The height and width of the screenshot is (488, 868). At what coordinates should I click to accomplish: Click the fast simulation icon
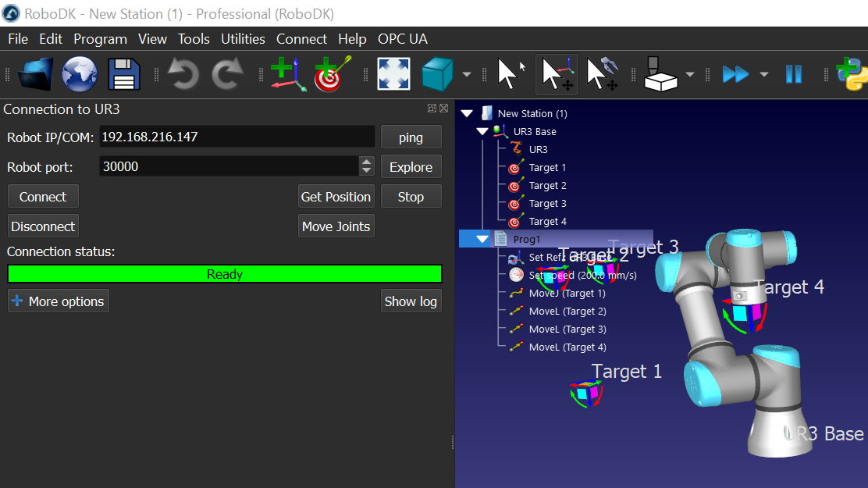click(736, 74)
